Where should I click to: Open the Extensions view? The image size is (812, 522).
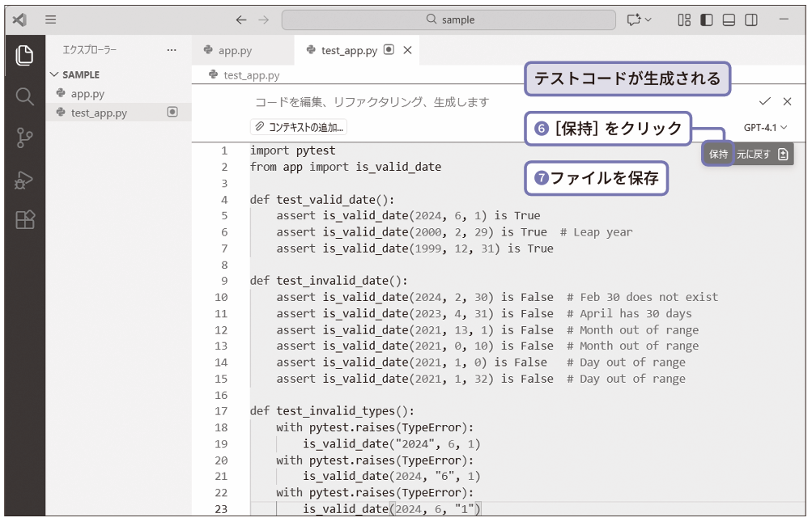25,220
